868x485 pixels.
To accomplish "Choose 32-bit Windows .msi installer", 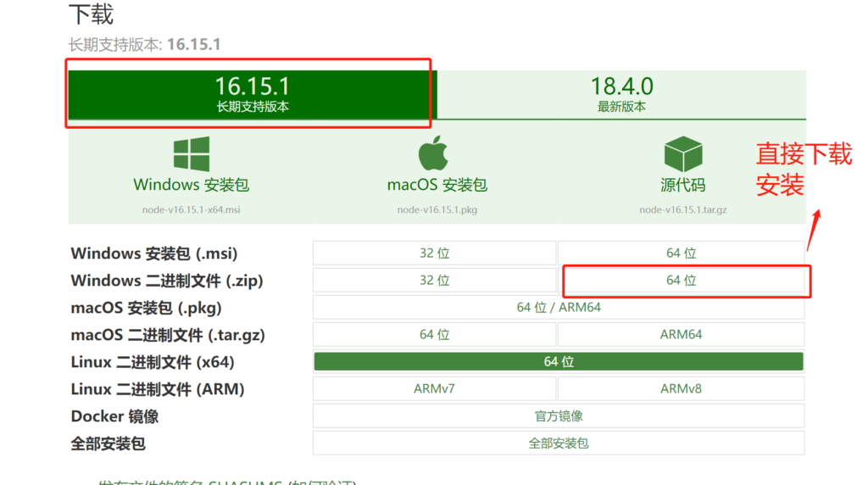I will (x=434, y=253).
